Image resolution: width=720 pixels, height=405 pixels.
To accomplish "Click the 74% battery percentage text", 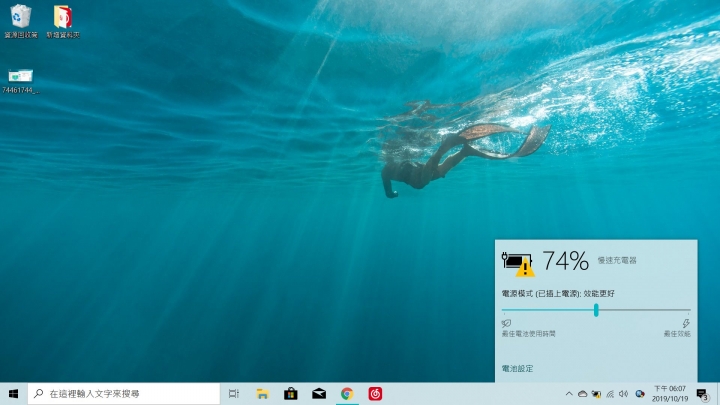I will coord(565,260).
